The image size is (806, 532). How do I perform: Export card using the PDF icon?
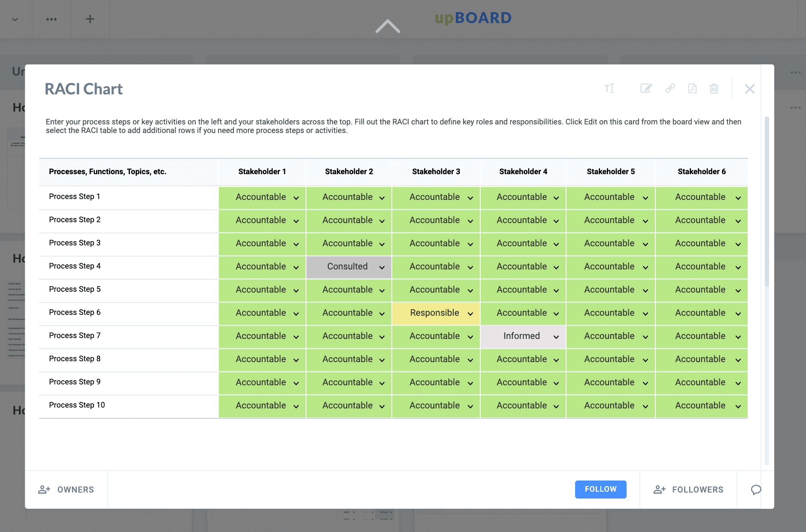(x=692, y=88)
